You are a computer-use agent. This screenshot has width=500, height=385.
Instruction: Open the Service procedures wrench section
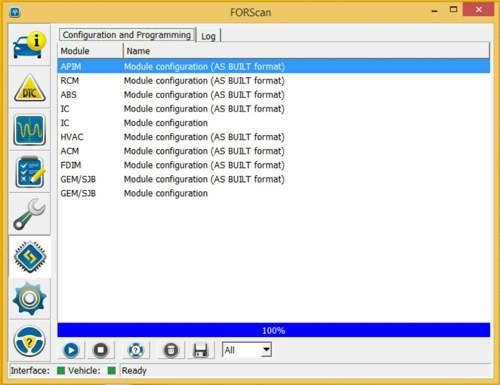(30, 214)
